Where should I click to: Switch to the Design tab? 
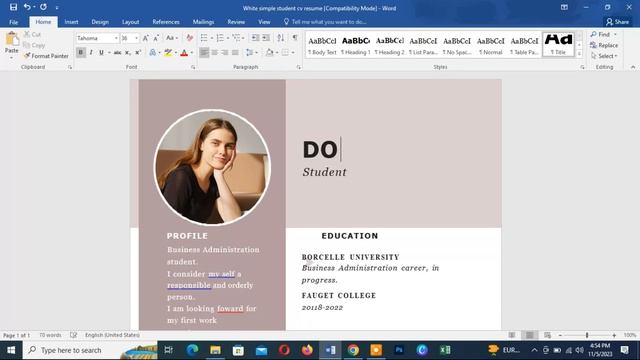point(100,22)
